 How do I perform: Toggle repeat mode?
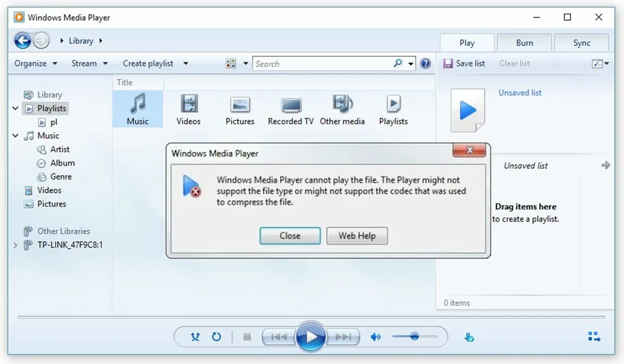[216, 337]
